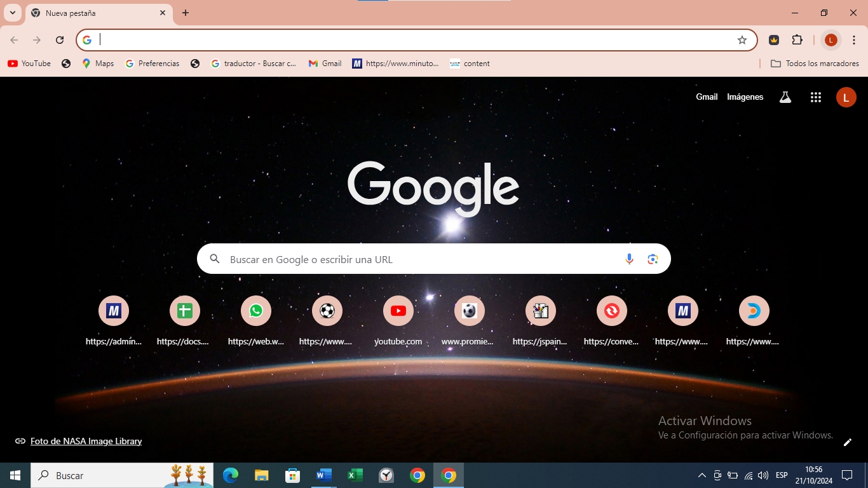Open Microsoft Store from the taskbar

click(292, 475)
